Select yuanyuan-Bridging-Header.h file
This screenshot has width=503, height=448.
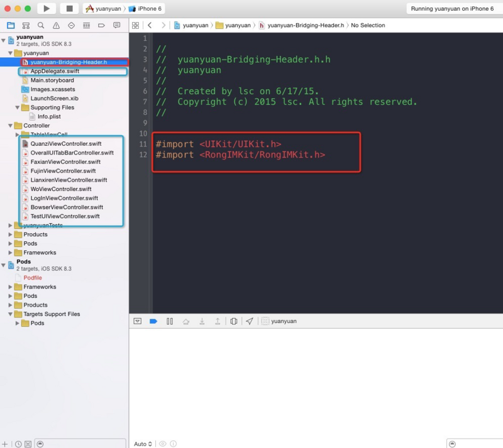coord(64,62)
